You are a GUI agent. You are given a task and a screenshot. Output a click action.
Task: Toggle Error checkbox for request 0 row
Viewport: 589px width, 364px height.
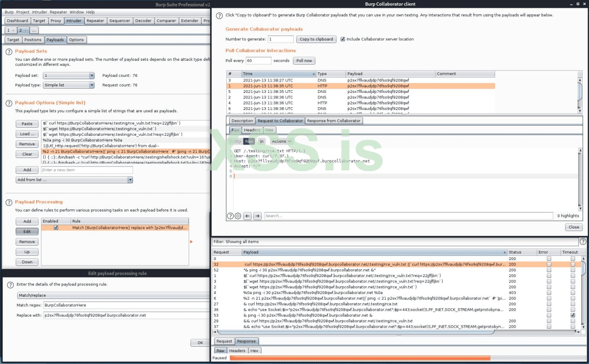click(x=549, y=259)
